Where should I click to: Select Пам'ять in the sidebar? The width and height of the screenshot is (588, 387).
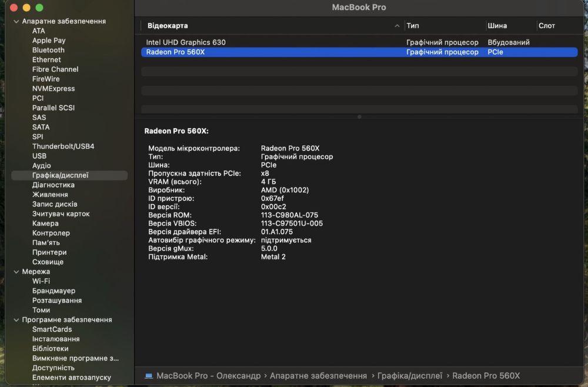point(46,243)
